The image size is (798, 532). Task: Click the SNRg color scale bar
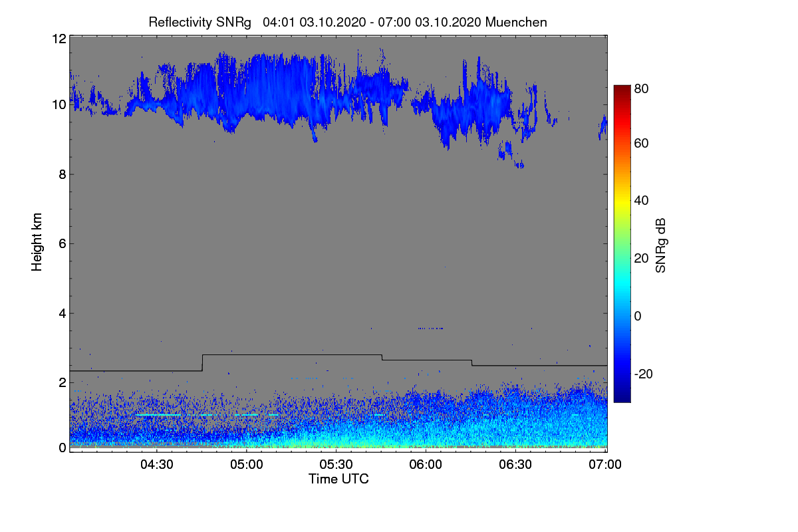click(621, 243)
